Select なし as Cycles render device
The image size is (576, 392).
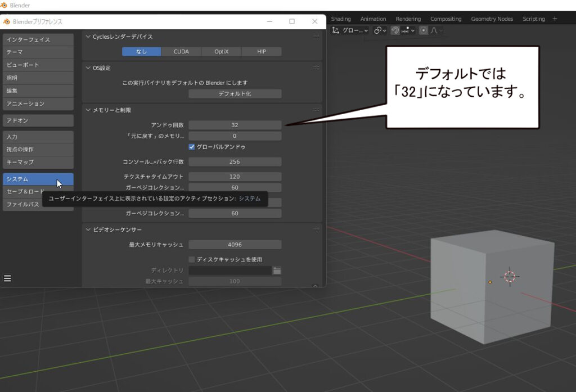(x=141, y=52)
